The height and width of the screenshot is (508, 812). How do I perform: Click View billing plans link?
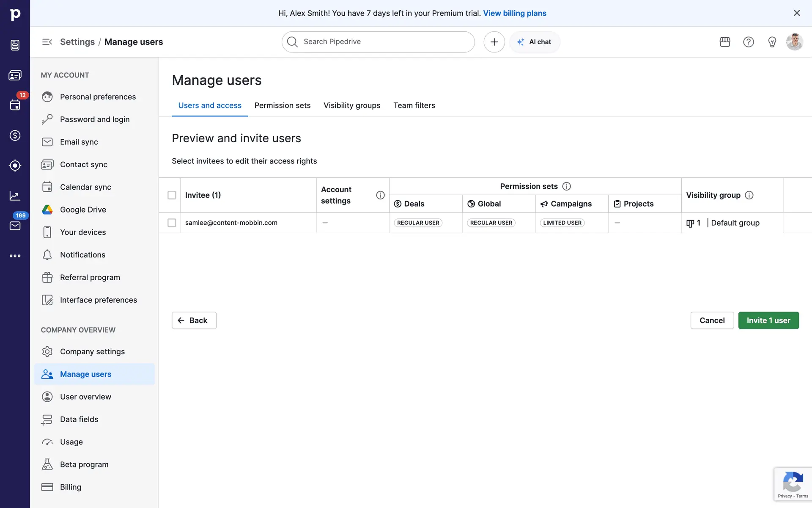click(x=515, y=13)
